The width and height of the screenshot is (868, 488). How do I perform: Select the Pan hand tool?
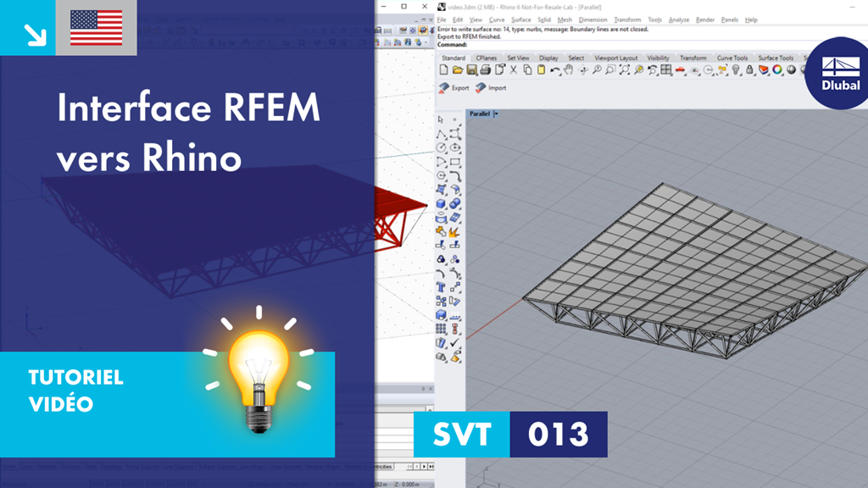point(569,70)
